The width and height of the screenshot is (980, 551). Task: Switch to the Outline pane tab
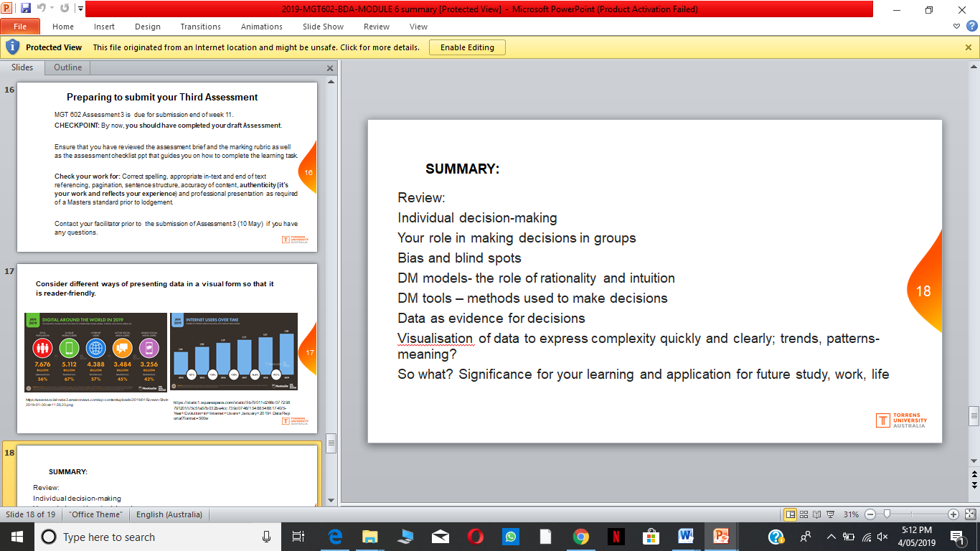tap(68, 67)
